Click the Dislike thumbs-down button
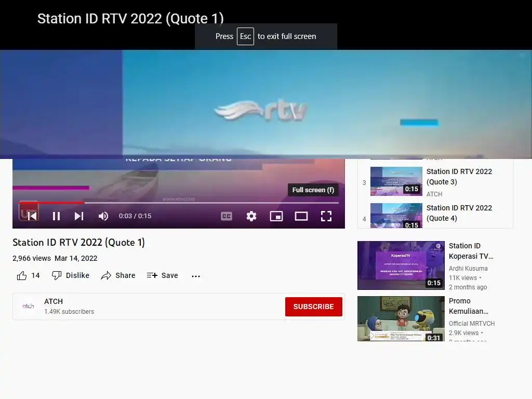This screenshot has height=399, width=532. pos(71,275)
